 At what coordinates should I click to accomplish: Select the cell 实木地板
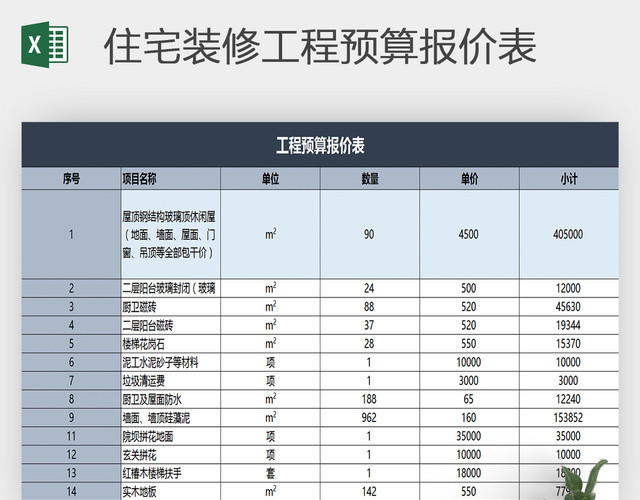click(171, 491)
